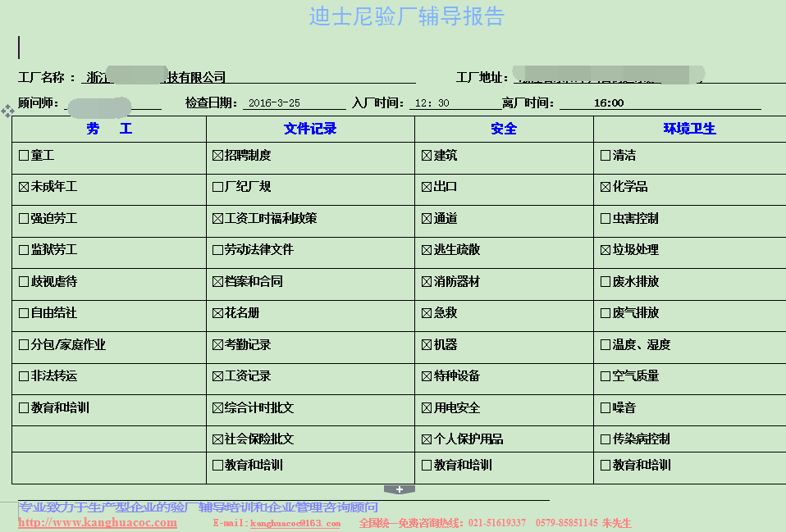Select the 文件记录 column header
786x532 pixels.
point(310,130)
